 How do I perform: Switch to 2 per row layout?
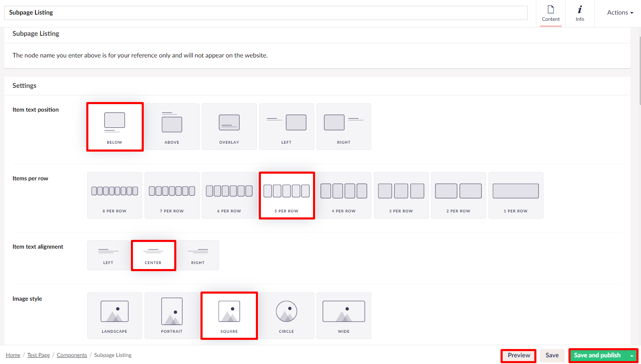click(458, 195)
